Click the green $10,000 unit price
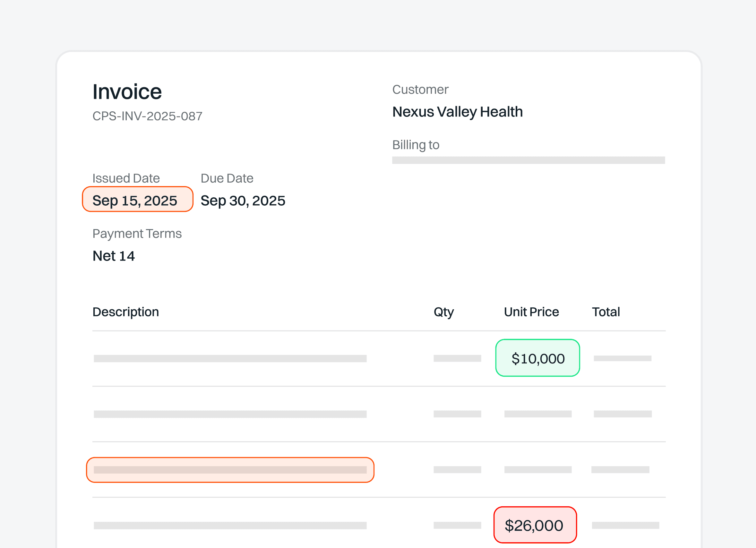Viewport: 756px width, 548px height. pyautogui.click(x=538, y=358)
